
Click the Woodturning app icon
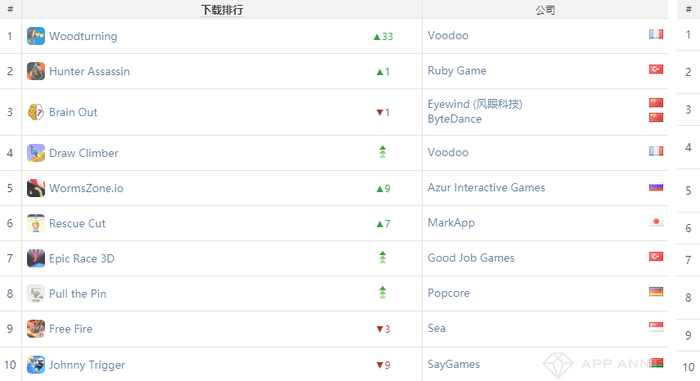(36, 36)
